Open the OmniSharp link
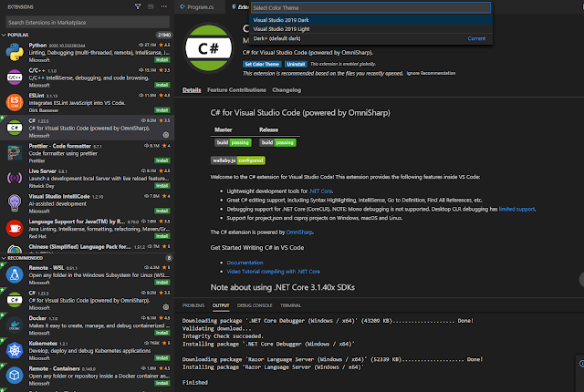 click(x=299, y=232)
